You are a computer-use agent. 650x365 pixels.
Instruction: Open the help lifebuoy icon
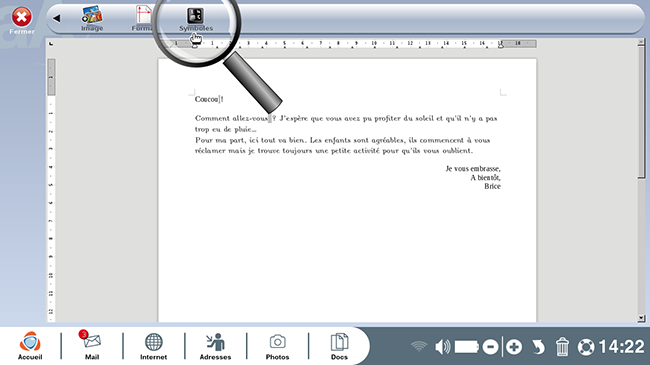[x=586, y=347]
